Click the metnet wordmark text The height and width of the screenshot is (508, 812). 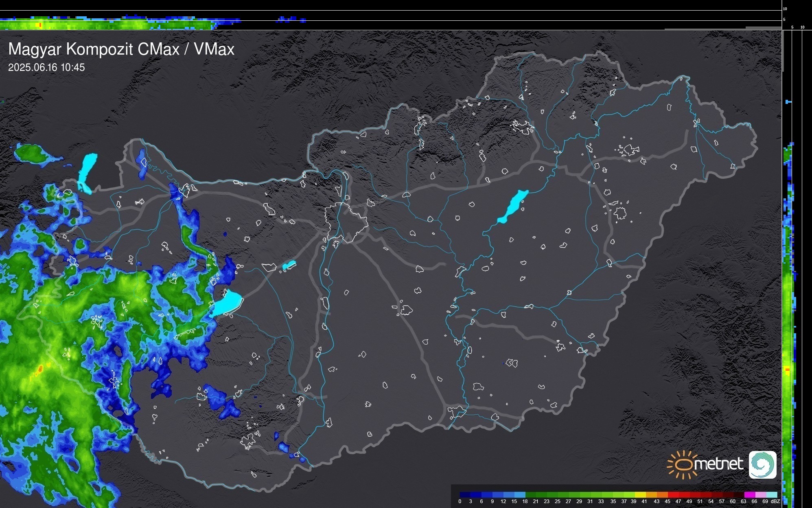718,464
